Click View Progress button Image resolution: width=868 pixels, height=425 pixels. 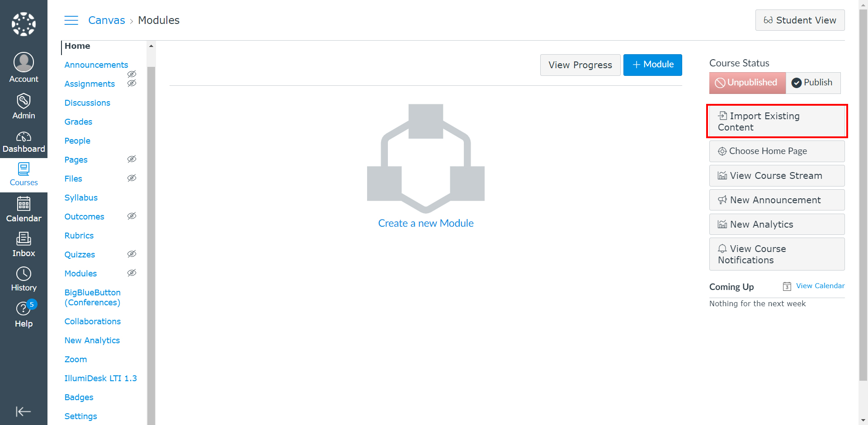coord(580,65)
